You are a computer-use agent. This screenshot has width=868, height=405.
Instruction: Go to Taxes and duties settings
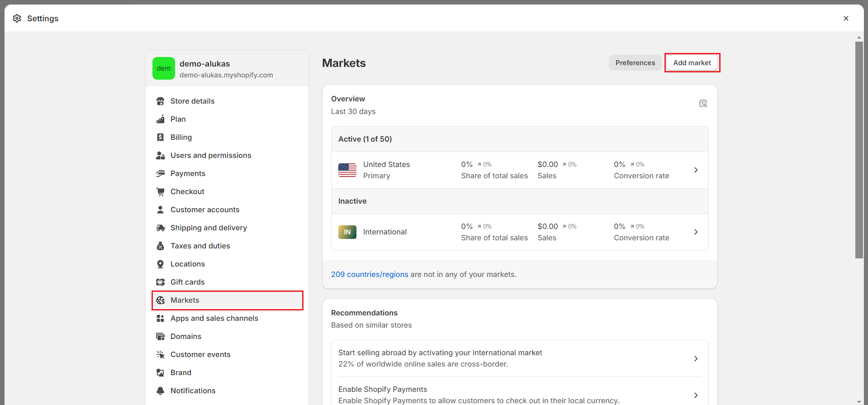[x=200, y=246]
